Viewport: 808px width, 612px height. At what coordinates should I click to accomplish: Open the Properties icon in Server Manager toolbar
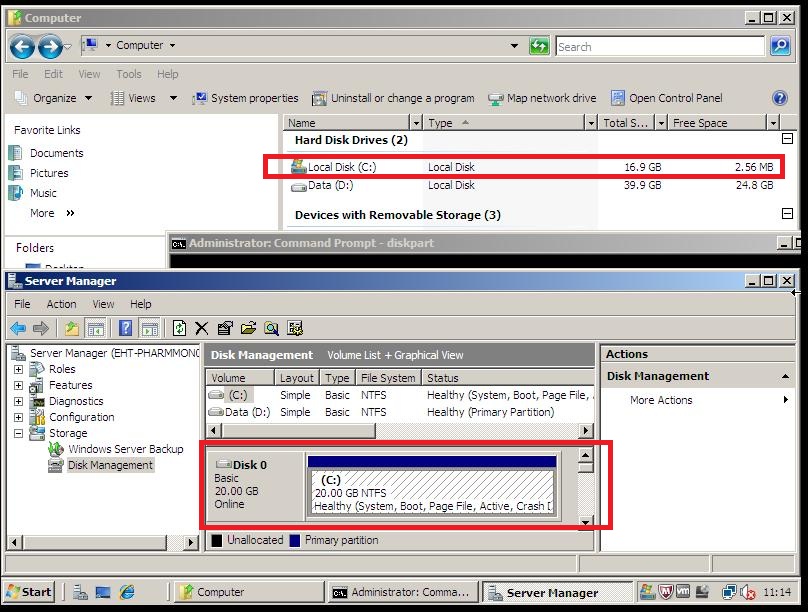pos(223,328)
